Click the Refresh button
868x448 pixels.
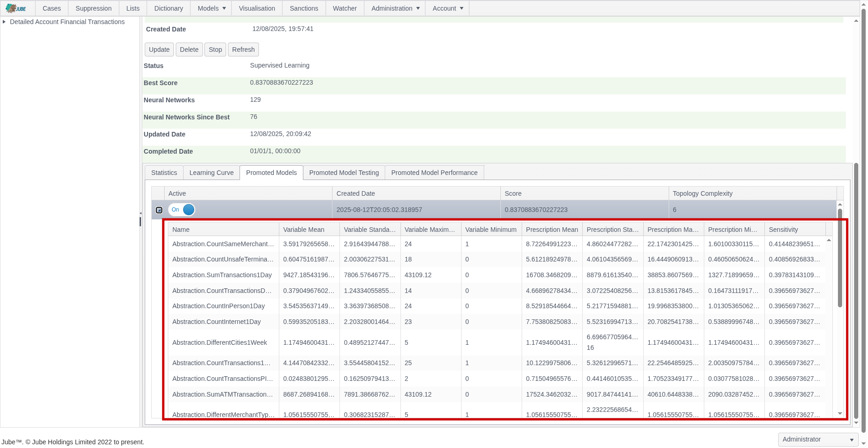[x=243, y=50]
